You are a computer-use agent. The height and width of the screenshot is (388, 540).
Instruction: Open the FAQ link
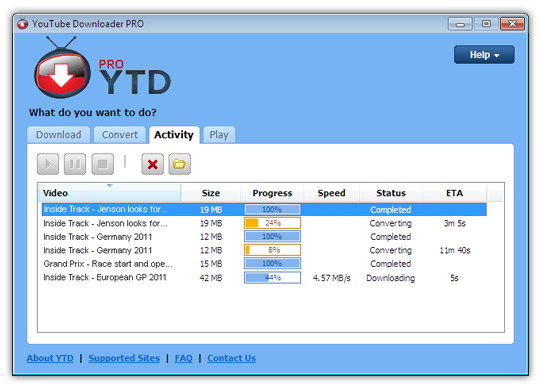184,358
